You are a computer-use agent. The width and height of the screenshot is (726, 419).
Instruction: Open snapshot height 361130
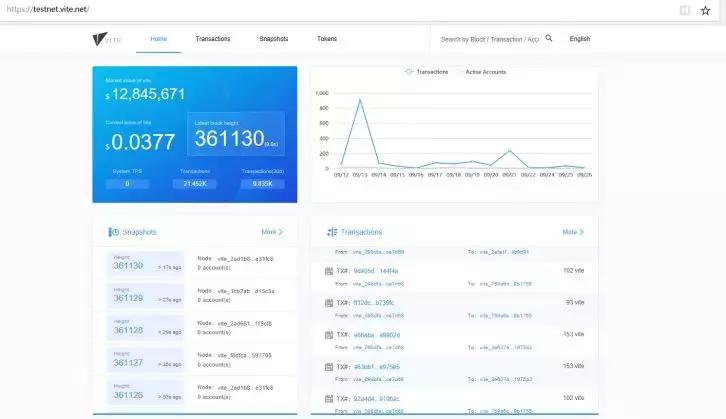click(x=128, y=266)
